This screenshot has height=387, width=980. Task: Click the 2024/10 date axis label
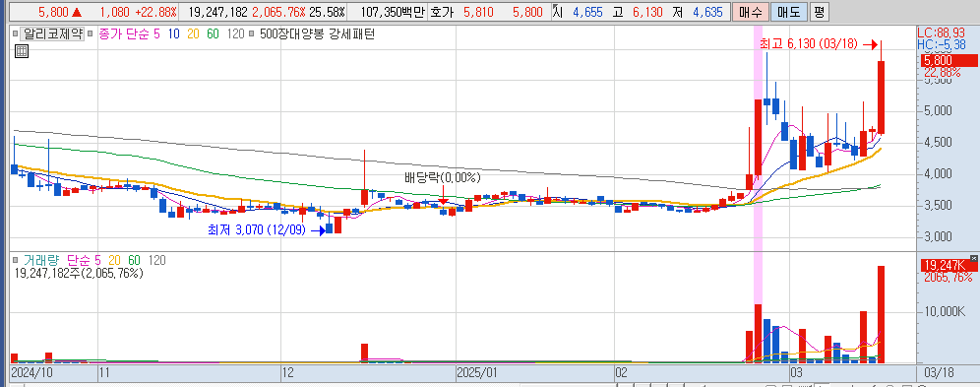pyautogui.click(x=31, y=373)
